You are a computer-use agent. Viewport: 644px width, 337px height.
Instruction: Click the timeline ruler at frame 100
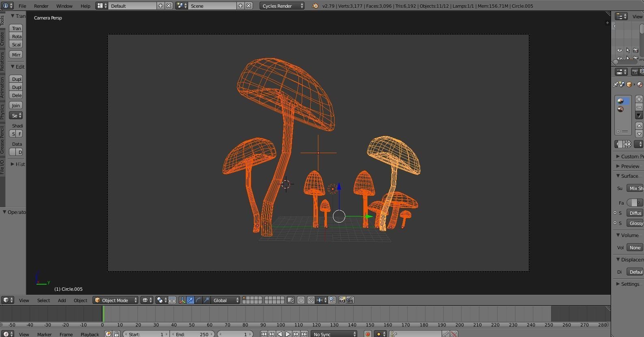[x=281, y=325]
